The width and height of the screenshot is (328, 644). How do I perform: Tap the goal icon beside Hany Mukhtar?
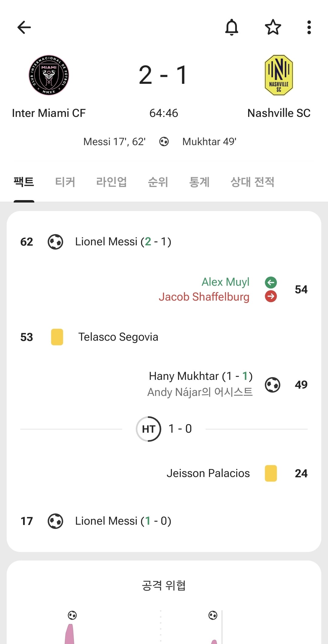(x=272, y=385)
